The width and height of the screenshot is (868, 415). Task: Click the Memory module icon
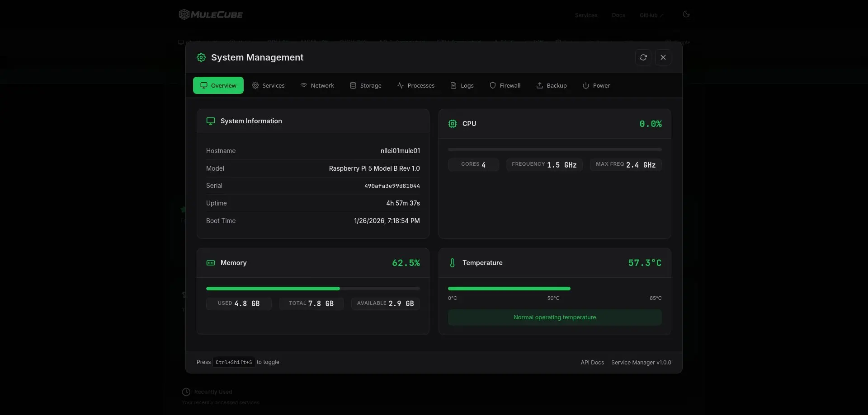tap(211, 263)
